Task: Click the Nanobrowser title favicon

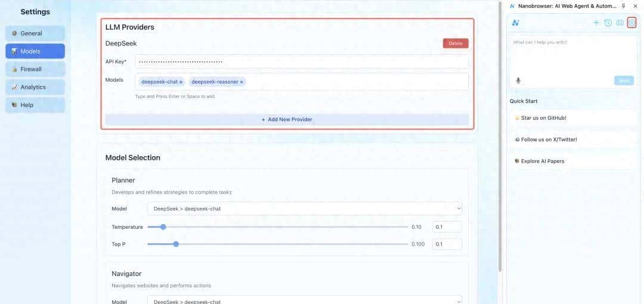Action: [x=512, y=6]
